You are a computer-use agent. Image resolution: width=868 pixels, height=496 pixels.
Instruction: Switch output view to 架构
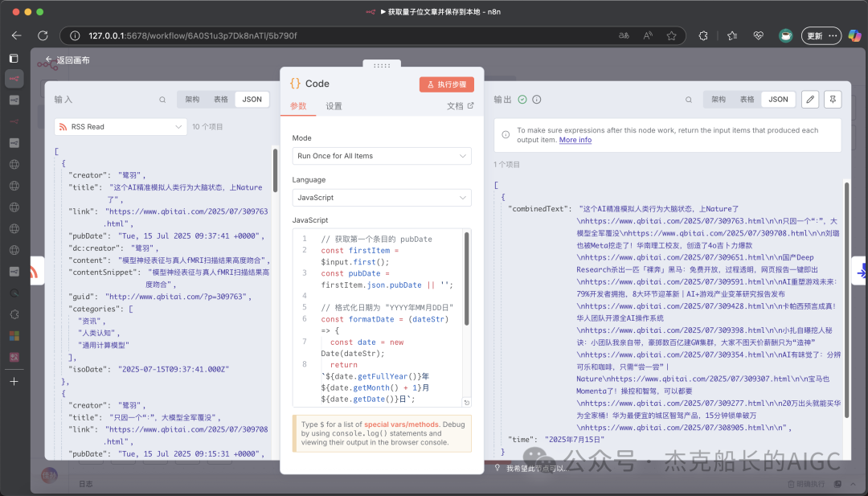[x=719, y=100]
